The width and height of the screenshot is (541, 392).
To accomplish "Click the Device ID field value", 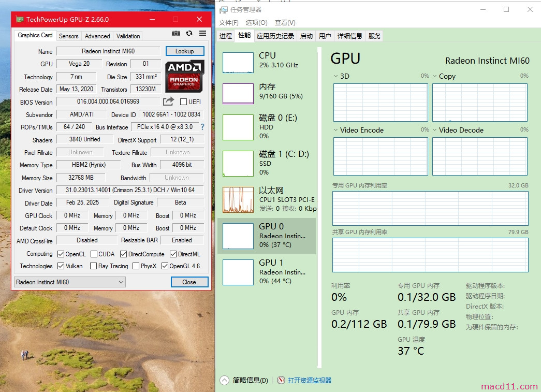I will coord(171,114).
